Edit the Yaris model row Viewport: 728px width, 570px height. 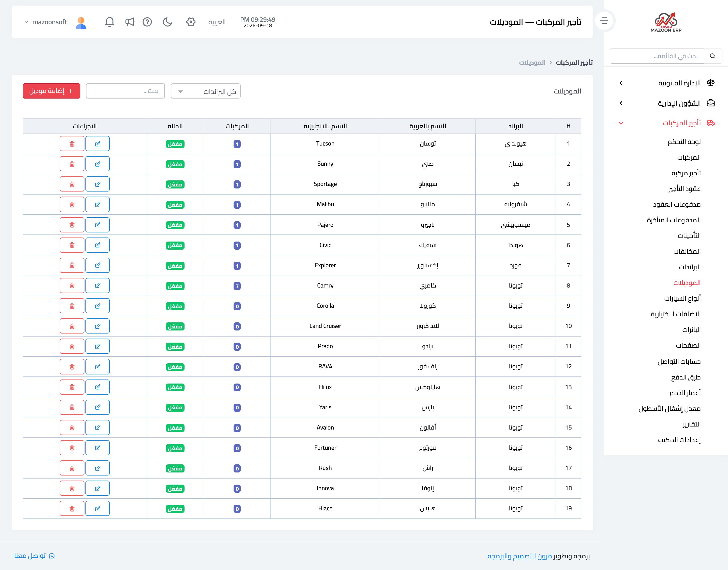pos(98,408)
